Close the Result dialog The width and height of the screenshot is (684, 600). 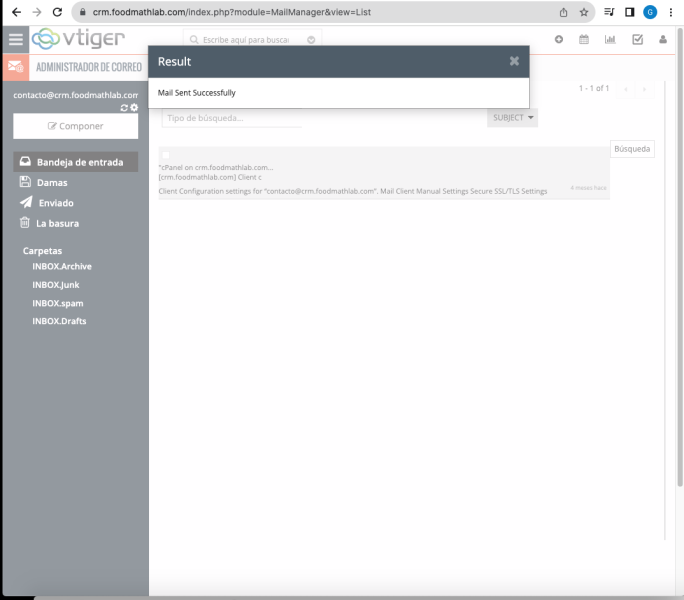514,61
